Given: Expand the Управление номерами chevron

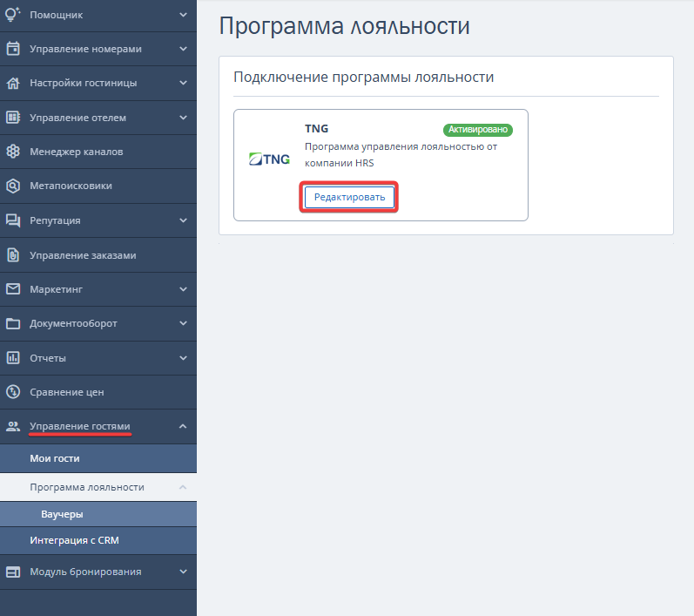Looking at the screenshot, I should (183, 49).
